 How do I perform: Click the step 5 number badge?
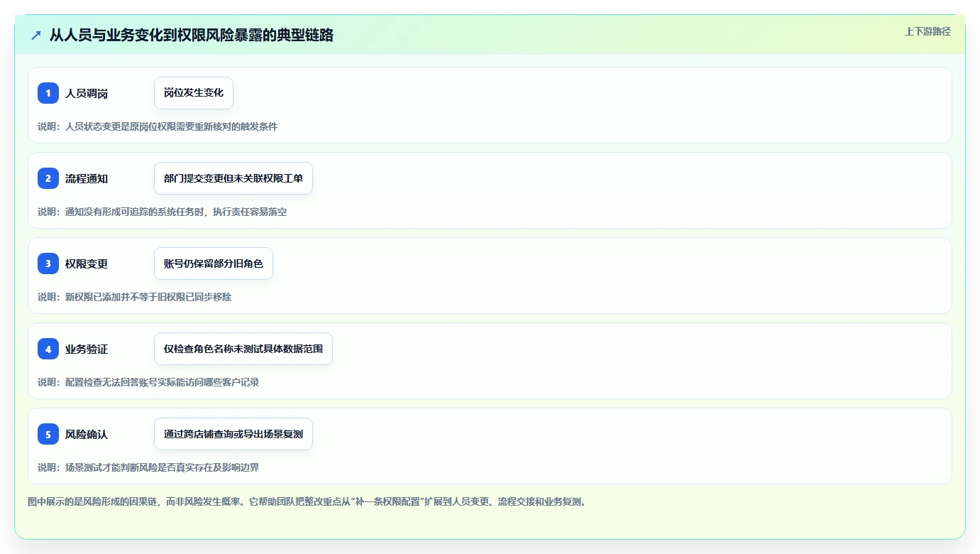(x=48, y=434)
